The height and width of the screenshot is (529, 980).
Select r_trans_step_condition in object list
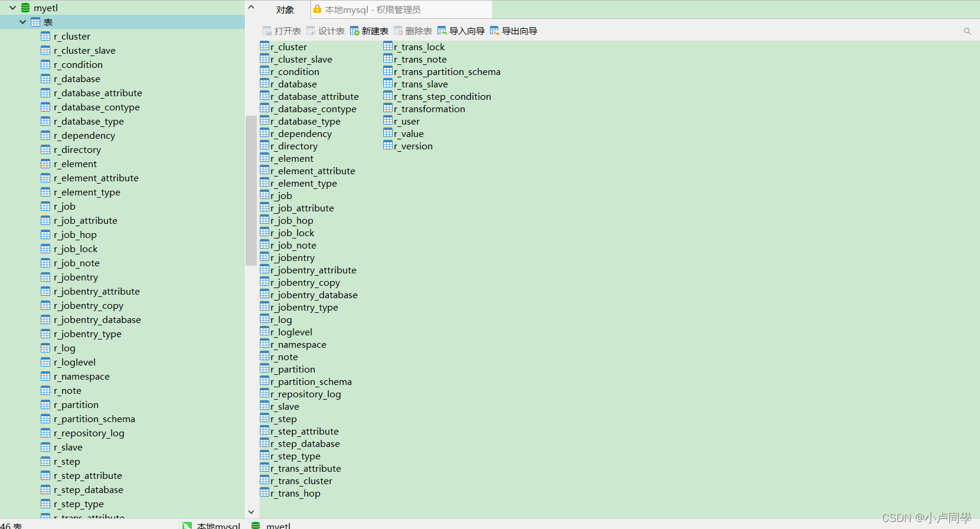pos(442,97)
